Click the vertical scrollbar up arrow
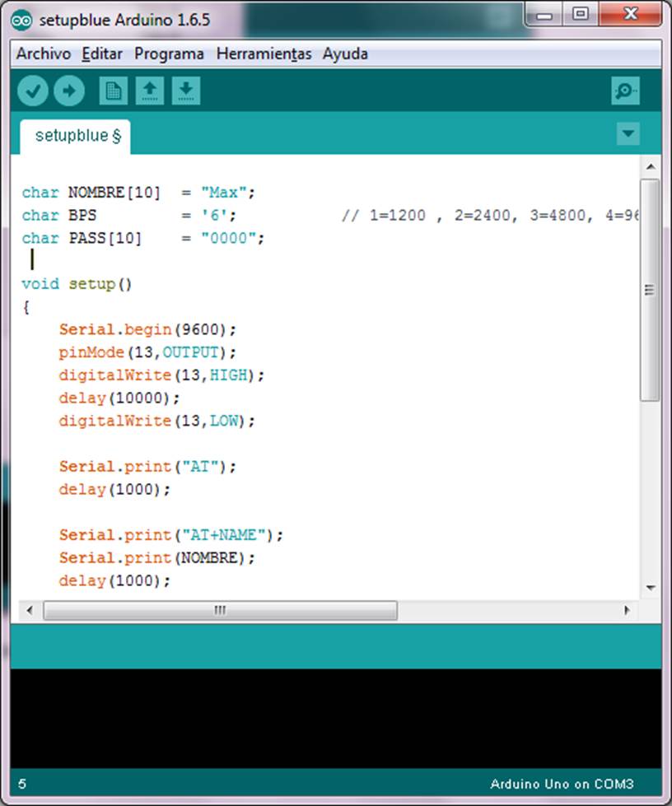 (651, 166)
